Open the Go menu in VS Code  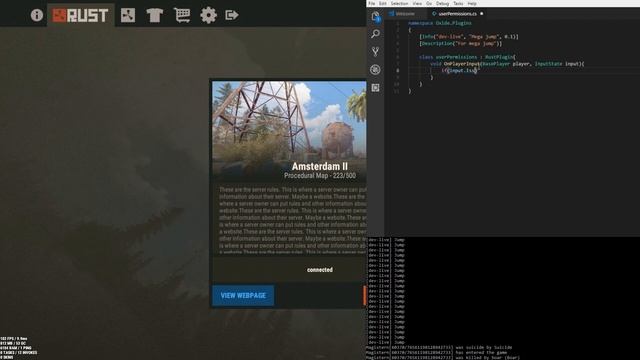tap(429, 3)
